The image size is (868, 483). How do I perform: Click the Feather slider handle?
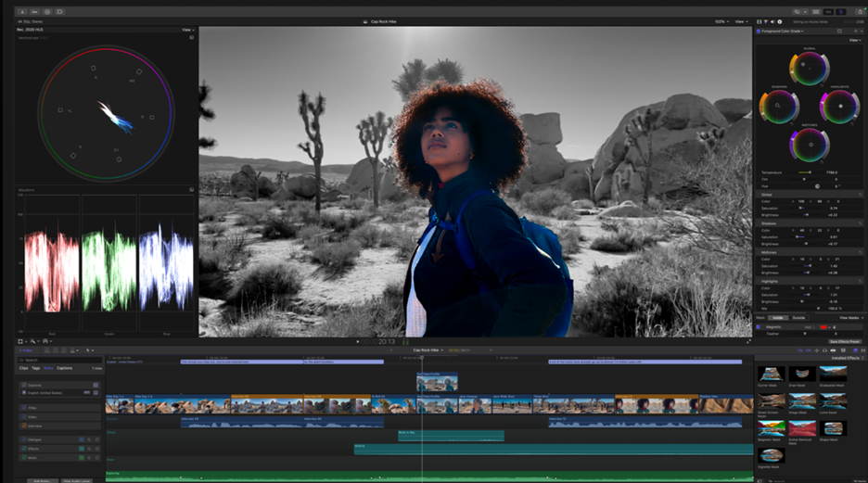point(805,334)
